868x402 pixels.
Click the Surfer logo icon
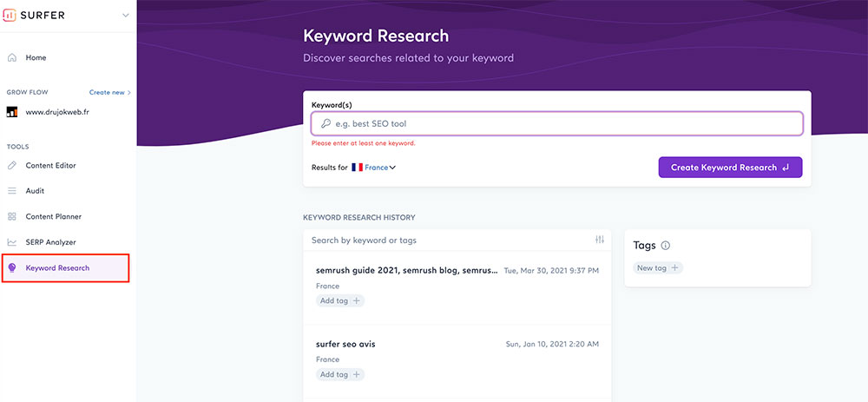[x=10, y=15]
